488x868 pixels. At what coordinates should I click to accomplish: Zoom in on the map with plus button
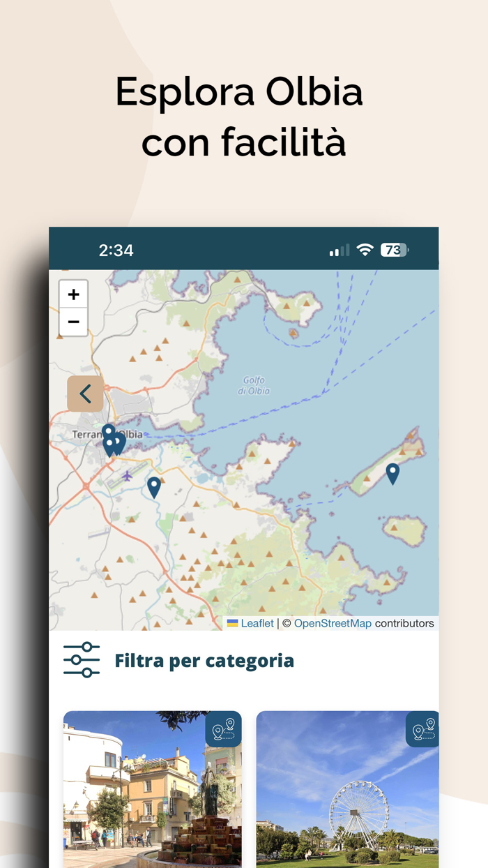pos(73,294)
